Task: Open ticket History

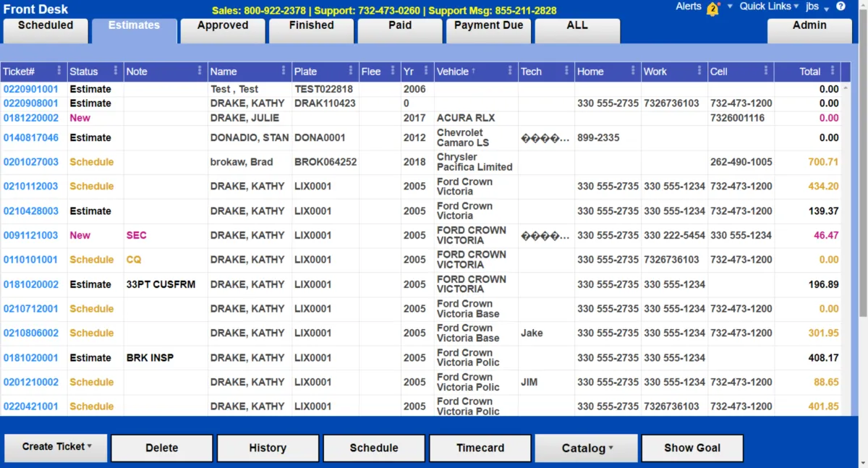Action: [268, 448]
